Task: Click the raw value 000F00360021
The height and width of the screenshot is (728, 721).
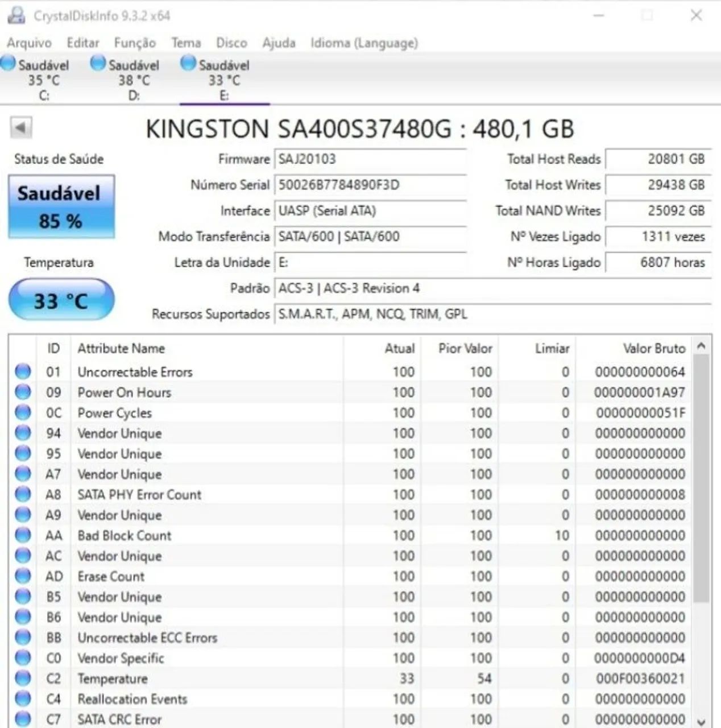Action: [640, 679]
